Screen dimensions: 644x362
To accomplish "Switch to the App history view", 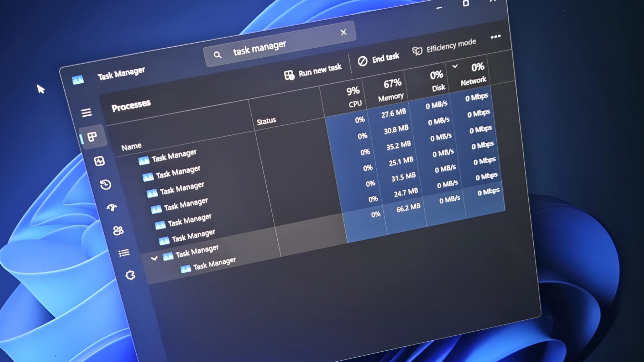I will [x=105, y=185].
